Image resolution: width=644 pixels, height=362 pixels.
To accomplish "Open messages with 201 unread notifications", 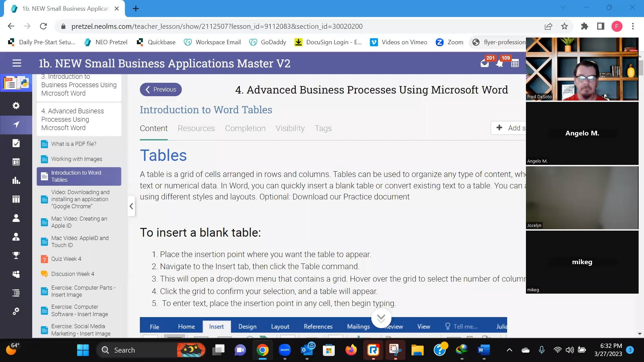I will 484,63.
